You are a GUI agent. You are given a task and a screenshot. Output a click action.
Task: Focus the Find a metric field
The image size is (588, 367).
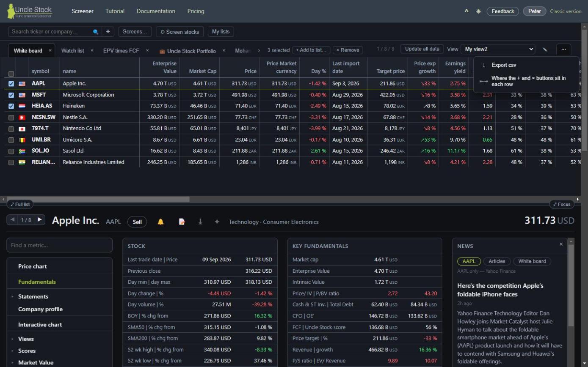60,245
